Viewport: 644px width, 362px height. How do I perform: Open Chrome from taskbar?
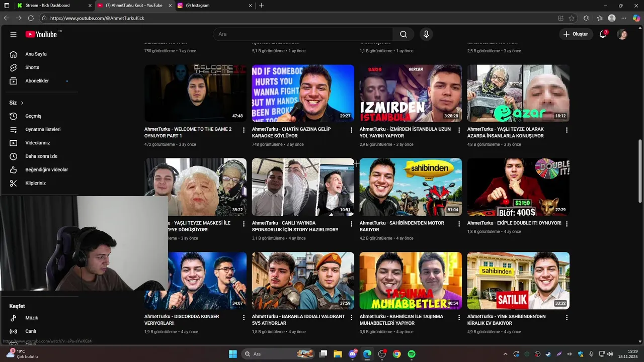pyautogui.click(x=397, y=354)
